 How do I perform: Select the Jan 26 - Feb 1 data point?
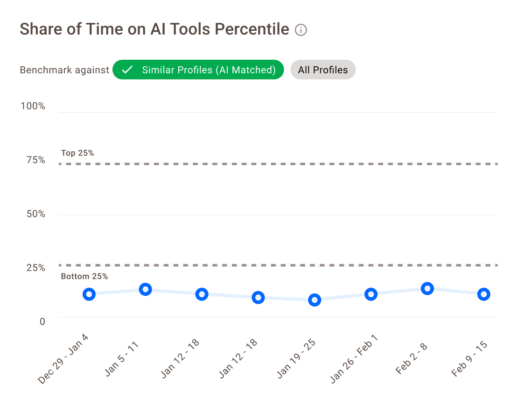point(371,294)
